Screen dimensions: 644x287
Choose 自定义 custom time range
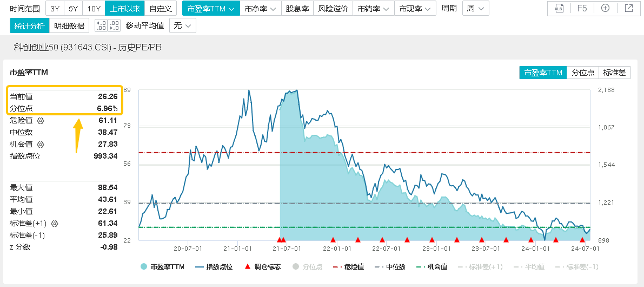161,9
